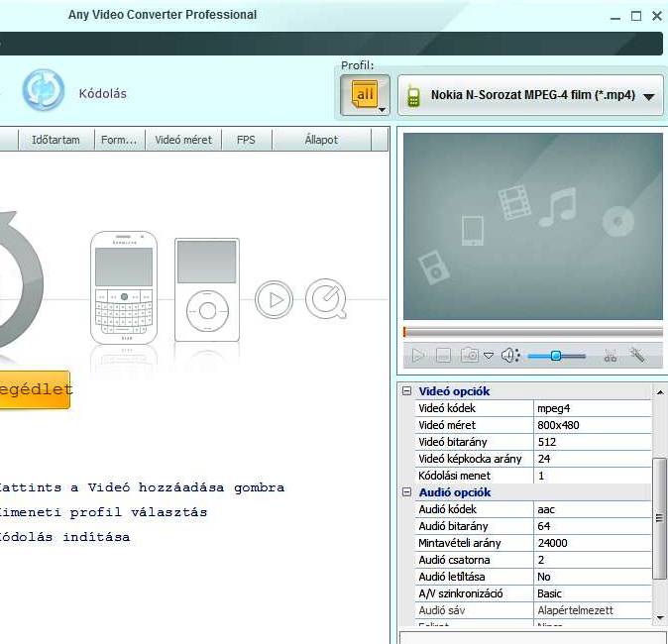This screenshot has height=644, width=668.
Task: Edit Videó méret value 800x480
Action: tap(593, 425)
